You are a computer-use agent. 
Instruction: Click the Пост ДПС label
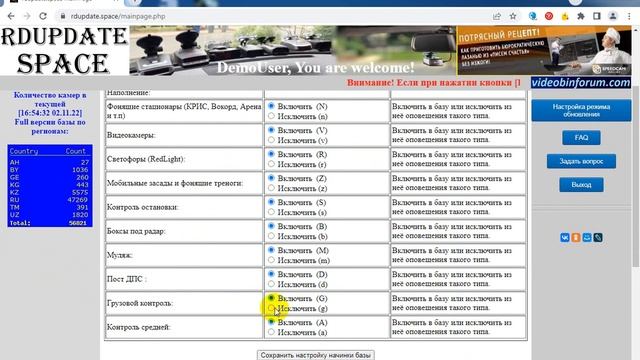click(127, 279)
